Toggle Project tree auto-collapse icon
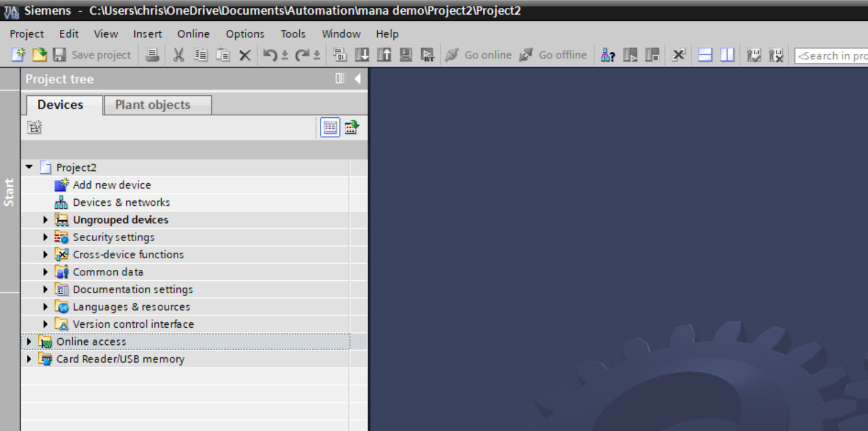 (x=341, y=79)
